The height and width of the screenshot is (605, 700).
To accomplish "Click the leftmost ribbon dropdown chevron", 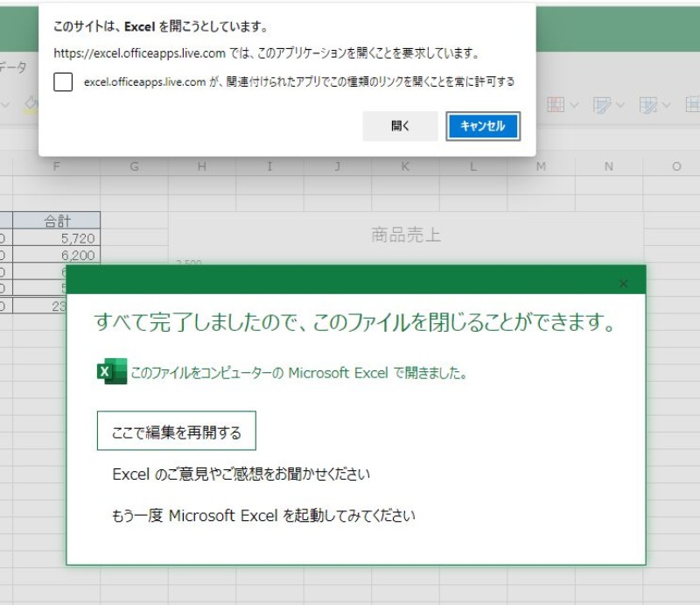I will (x=4, y=102).
